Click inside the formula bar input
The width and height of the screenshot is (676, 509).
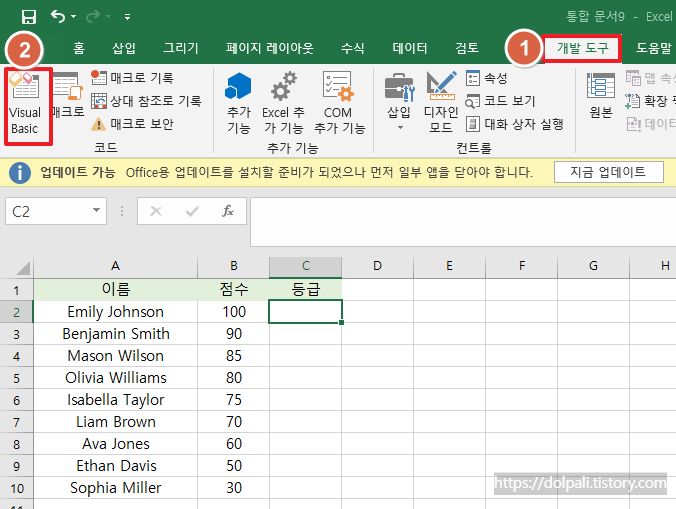pos(463,222)
